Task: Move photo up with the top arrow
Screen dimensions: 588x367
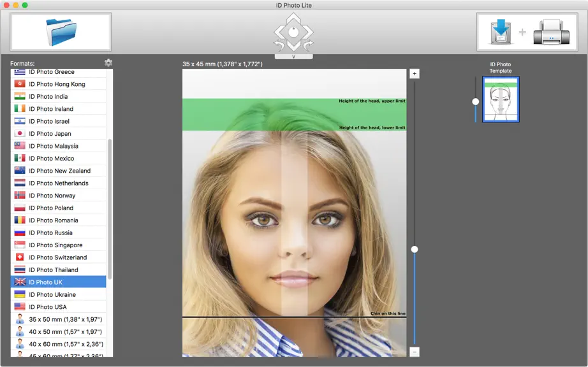Action: click(x=293, y=18)
